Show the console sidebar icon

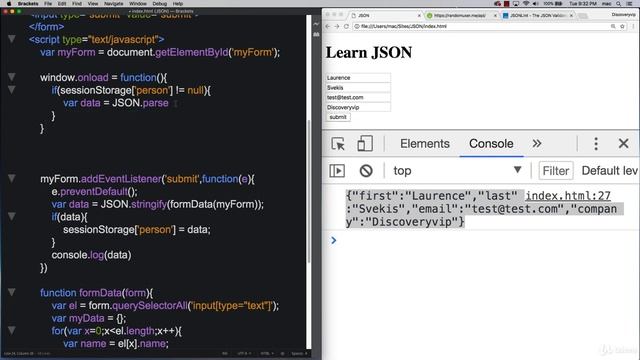[337, 171]
